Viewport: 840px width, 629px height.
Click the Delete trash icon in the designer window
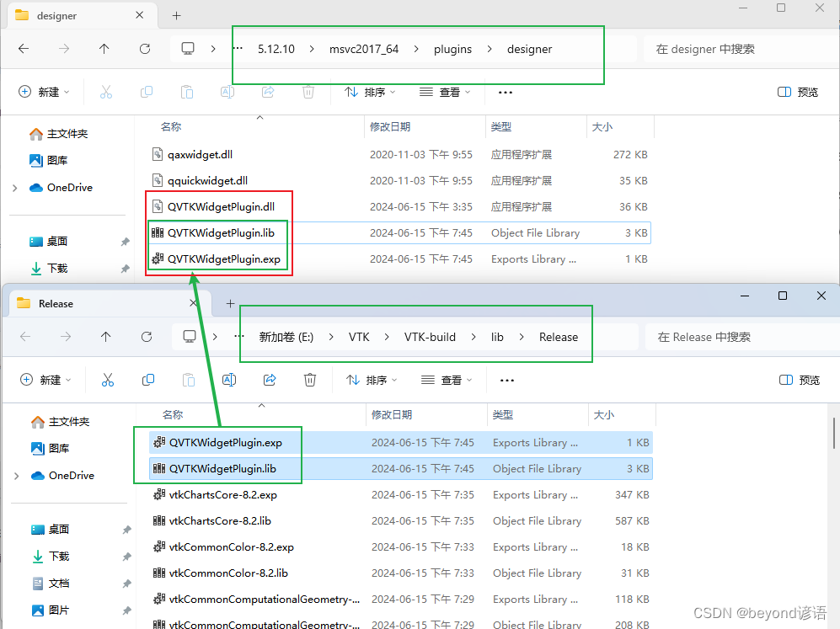click(x=308, y=92)
